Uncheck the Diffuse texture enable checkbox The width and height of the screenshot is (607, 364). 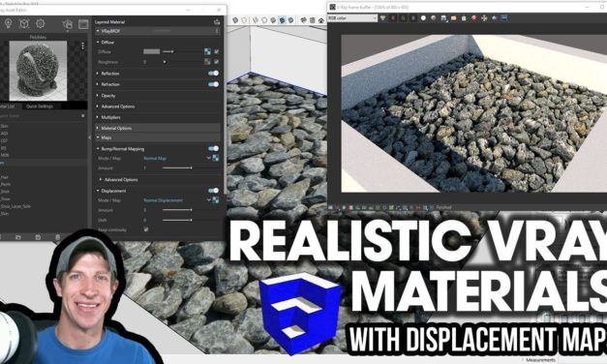[x=217, y=51]
